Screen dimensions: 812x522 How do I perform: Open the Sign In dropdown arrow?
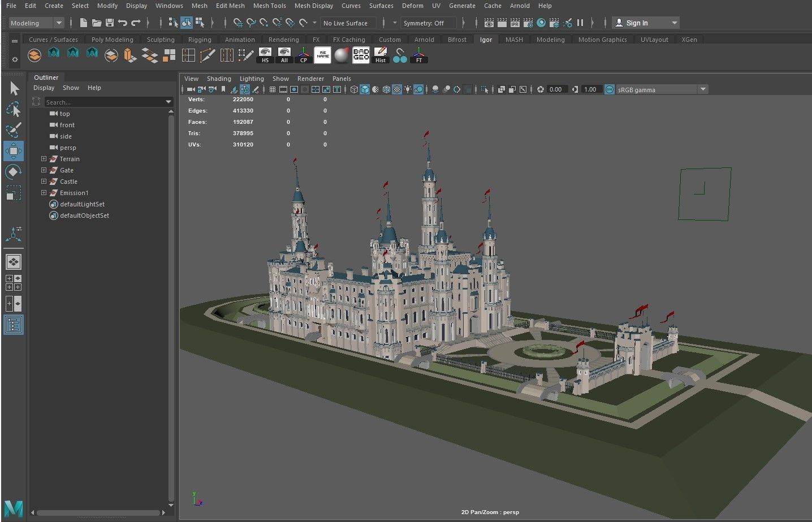pyautogui.click(x=674, y=23)
